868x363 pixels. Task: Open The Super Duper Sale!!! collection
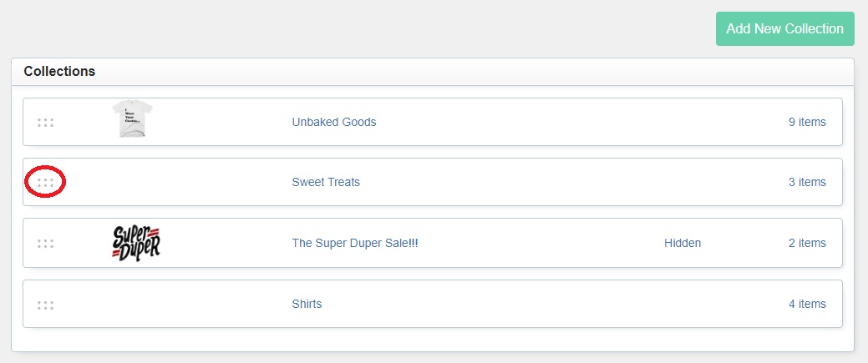tap(355, 243)
